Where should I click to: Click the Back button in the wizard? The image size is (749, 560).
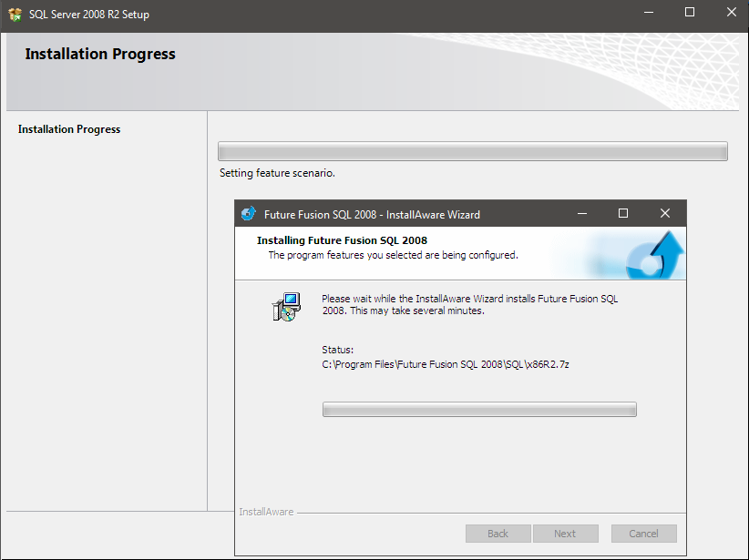[498, 534]
